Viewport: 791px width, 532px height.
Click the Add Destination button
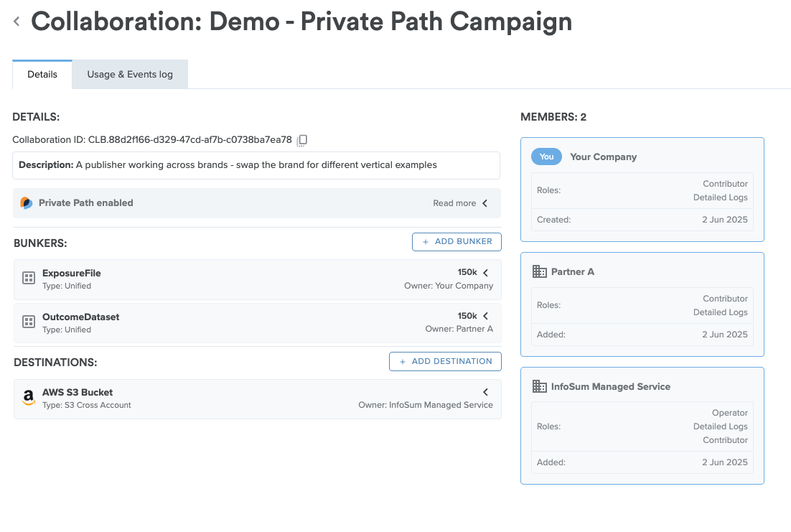[x=445, y=361]
